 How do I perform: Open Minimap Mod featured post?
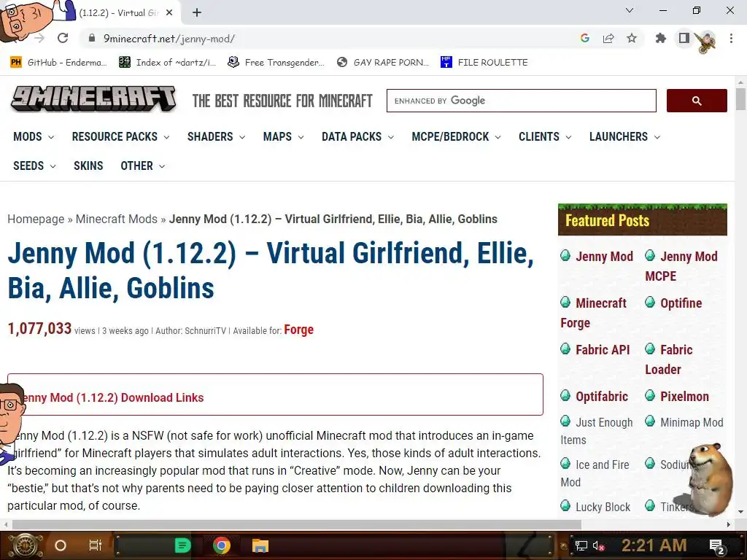click(692, 422)
